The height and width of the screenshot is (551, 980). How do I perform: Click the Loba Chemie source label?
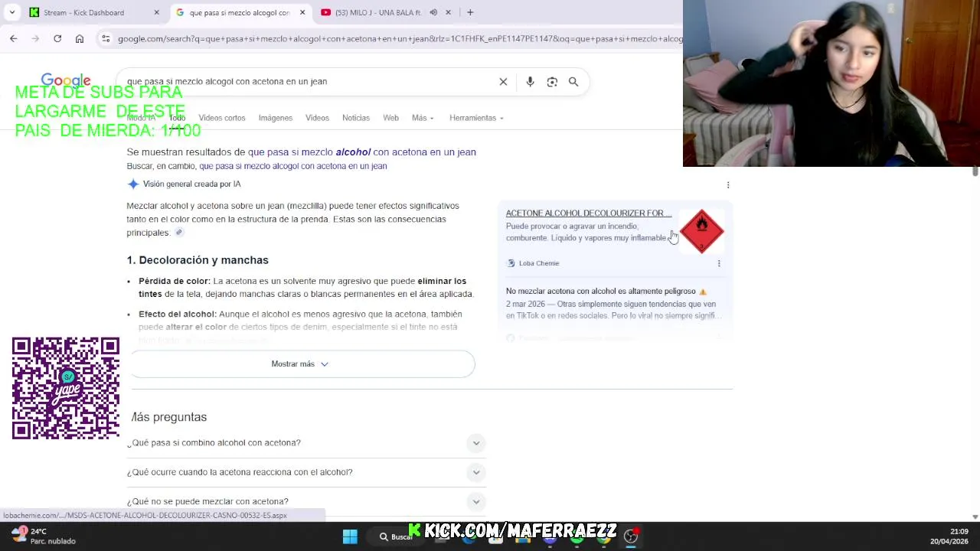coord(539,263)
